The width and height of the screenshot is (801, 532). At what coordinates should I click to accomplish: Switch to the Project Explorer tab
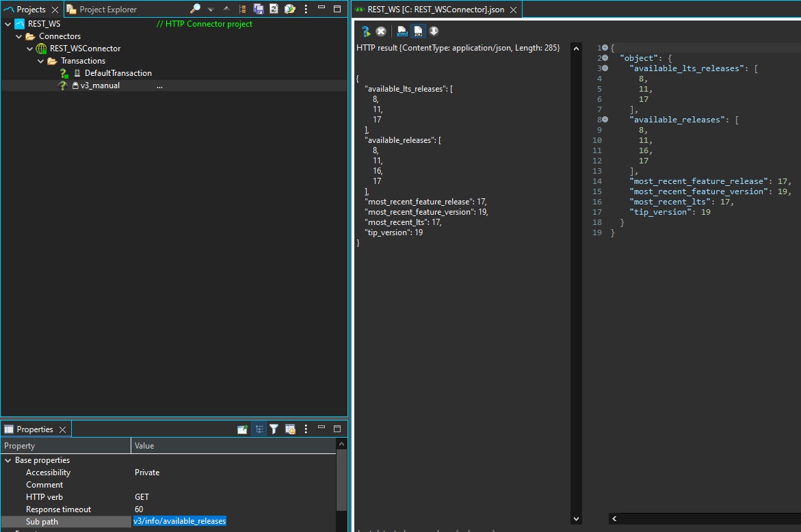click(x=107, y=10)
